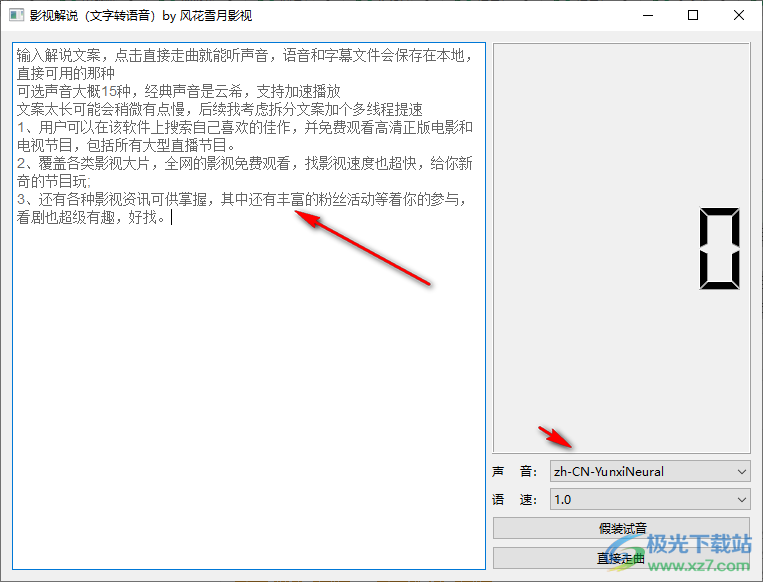Screen dimensions: 763x582
Task: Place cursor after 好找。 at the text end
Action: (x=172, y=218)
